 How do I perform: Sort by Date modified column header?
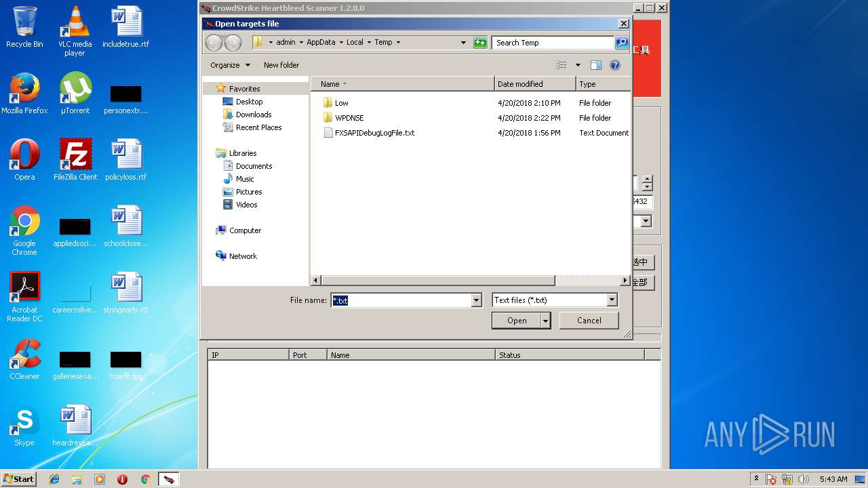[535, 84]
